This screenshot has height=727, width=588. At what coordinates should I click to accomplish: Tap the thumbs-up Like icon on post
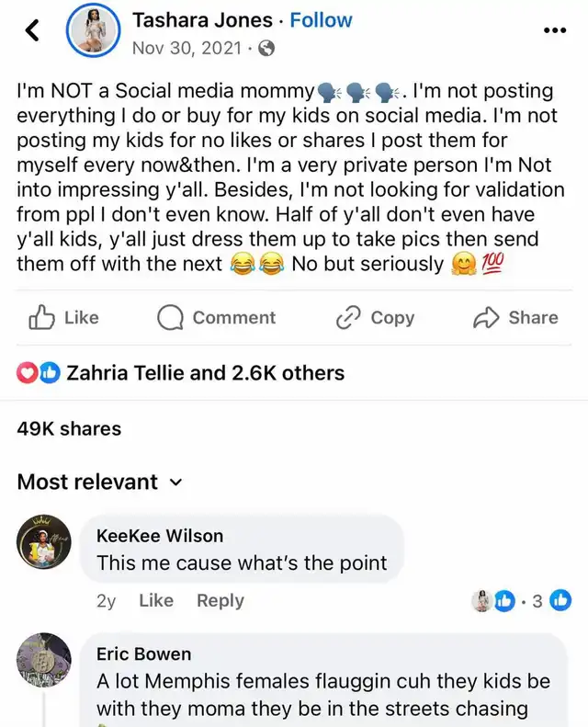[41, 317]
